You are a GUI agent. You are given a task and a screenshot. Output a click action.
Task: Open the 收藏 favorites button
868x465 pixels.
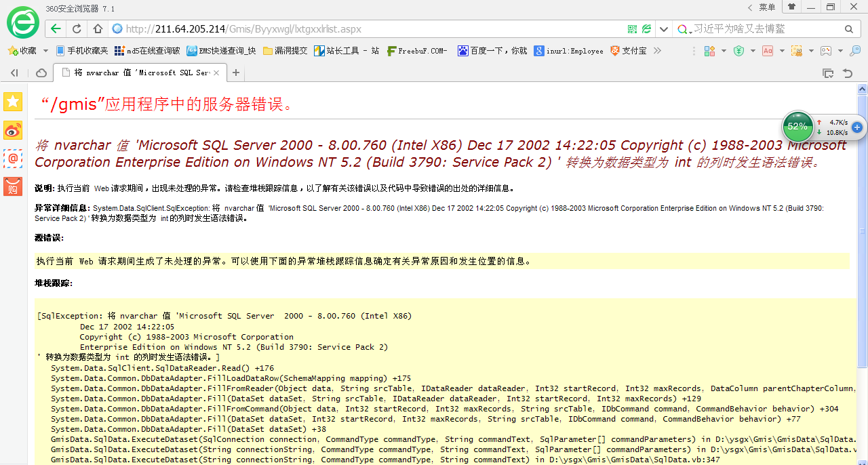(22, 51)
